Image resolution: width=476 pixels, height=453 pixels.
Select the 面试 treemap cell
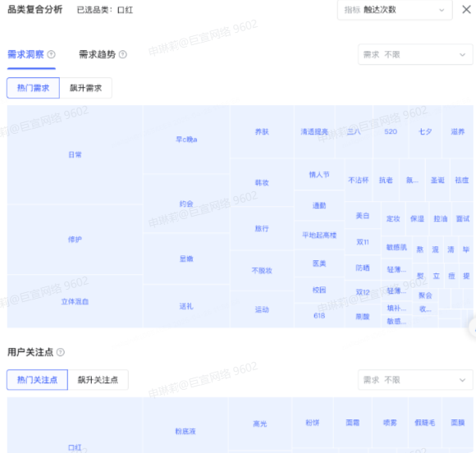click(x=463, y=218)
